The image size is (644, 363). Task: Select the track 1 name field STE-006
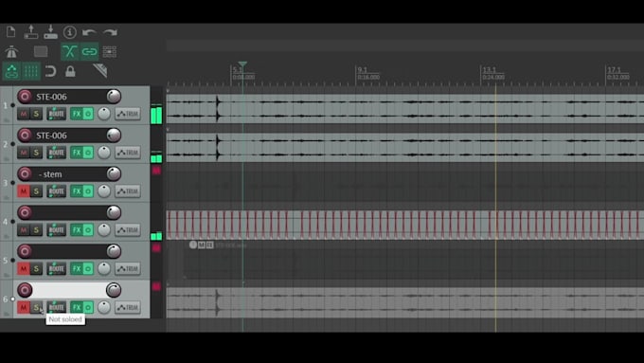coord(69,97)
